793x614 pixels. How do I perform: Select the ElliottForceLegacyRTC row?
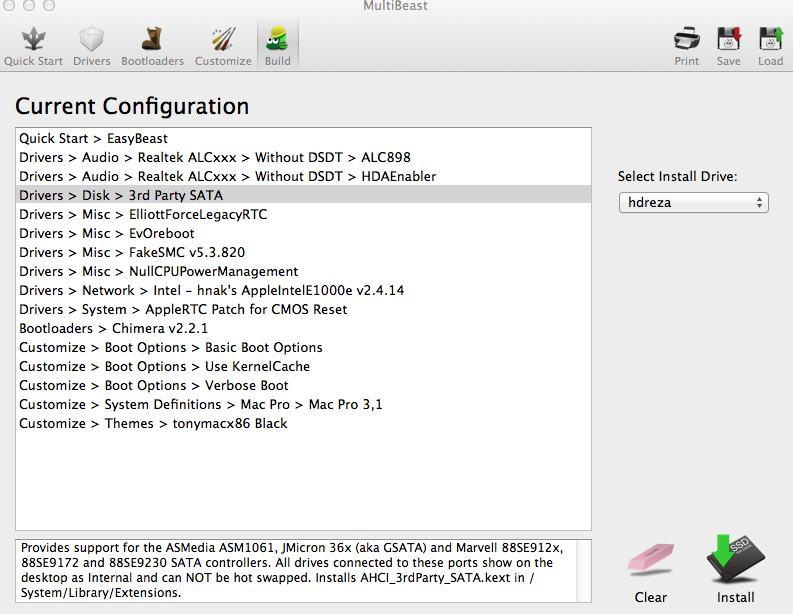click(303, 214)
